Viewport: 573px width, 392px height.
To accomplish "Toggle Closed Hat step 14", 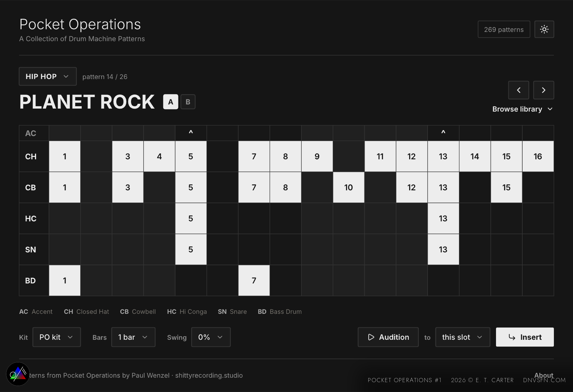I will click(475, 156).
